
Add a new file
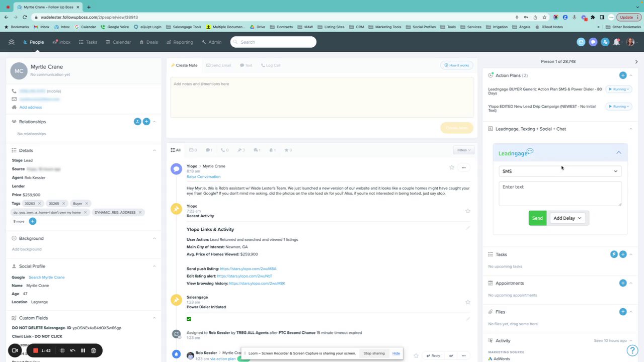click(623, 312)
